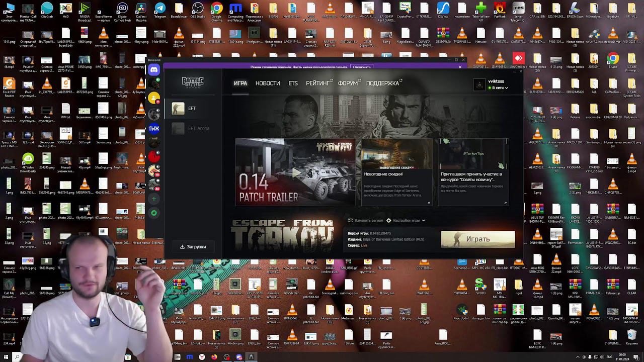Viewport: 644px width, 362px height.
Task: Select the rufus-4.2.exe desktop file
Action: tap(594, 36)
